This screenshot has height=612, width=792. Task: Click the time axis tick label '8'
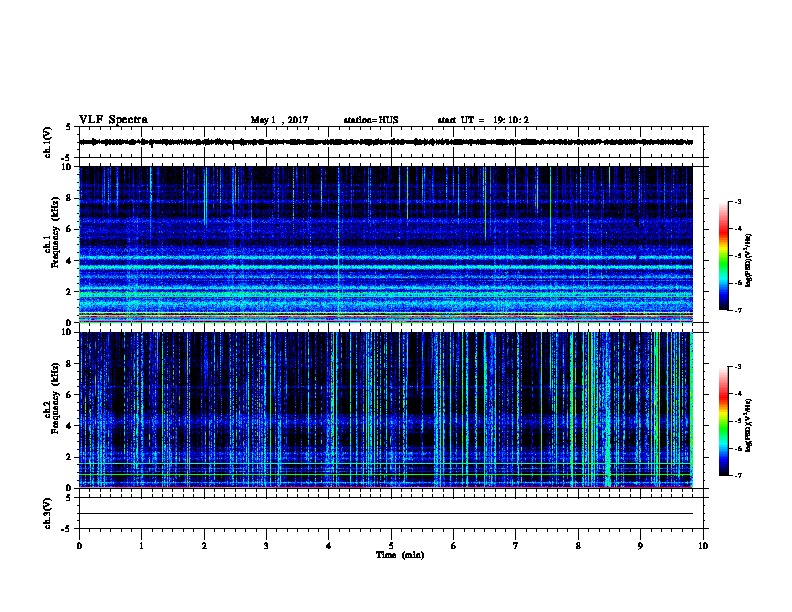(578, 546)
